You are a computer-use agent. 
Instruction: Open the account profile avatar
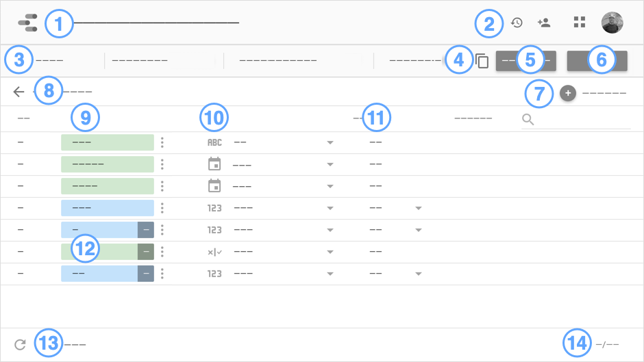pyautogui.click(x=612, y=23)
